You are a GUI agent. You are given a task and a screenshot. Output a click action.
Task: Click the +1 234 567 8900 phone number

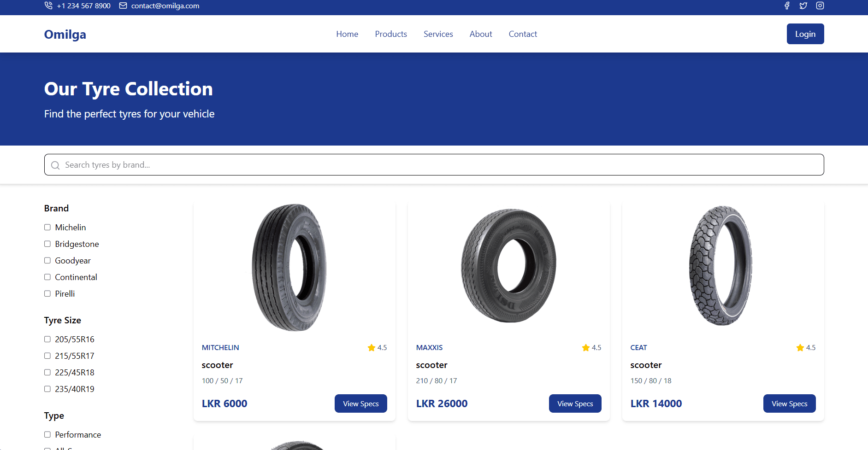[x=84, y=6]
